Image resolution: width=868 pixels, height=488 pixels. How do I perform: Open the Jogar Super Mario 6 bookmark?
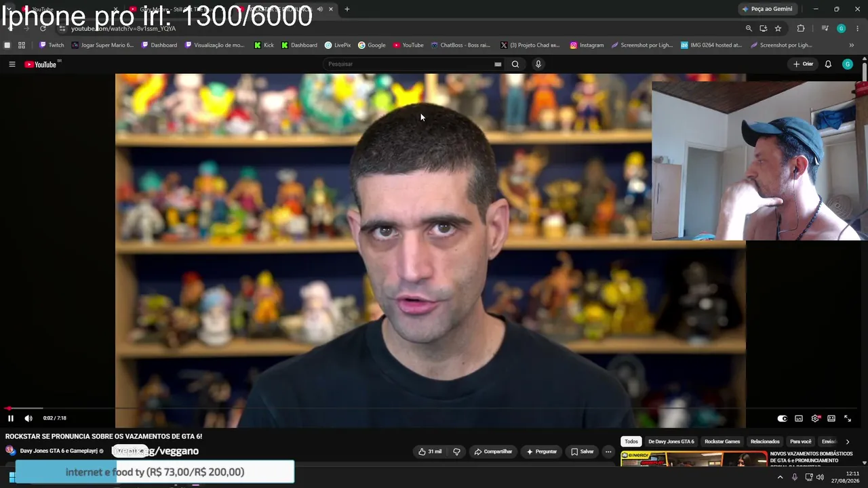102,45
